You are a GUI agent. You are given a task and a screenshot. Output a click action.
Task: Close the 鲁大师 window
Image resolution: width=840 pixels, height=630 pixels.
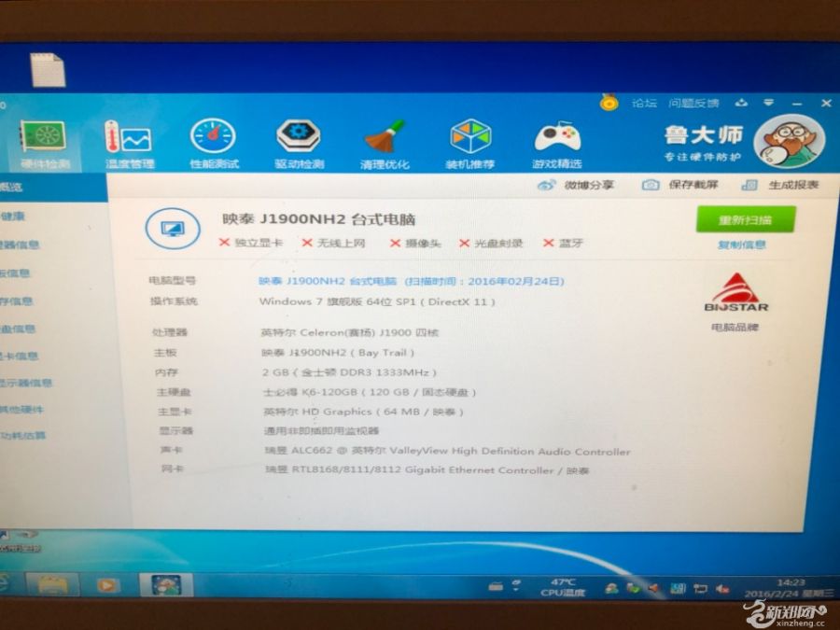826,103
